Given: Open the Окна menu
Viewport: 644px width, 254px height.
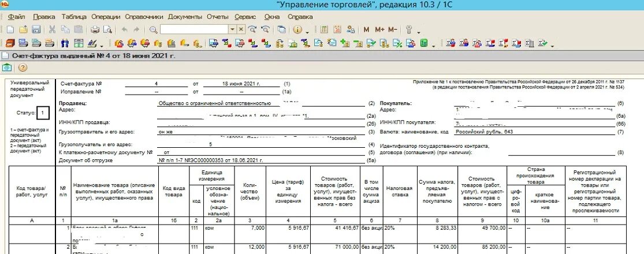Looking at the screenshot, I should coord(272,17).
